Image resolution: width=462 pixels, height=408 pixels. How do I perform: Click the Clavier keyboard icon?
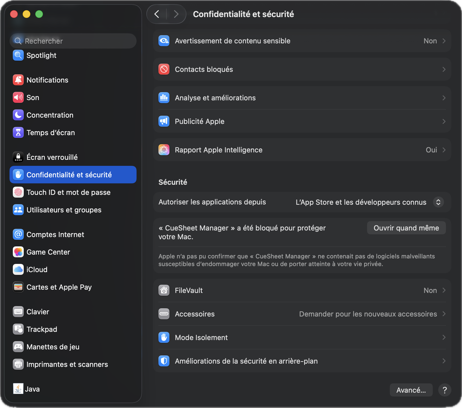(18, 312)
